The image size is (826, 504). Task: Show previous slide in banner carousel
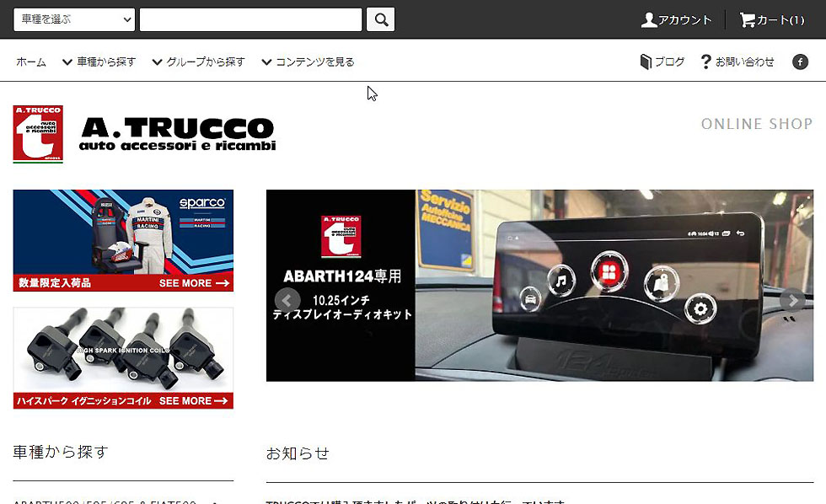pyautogui.click(x=287, y=300)
